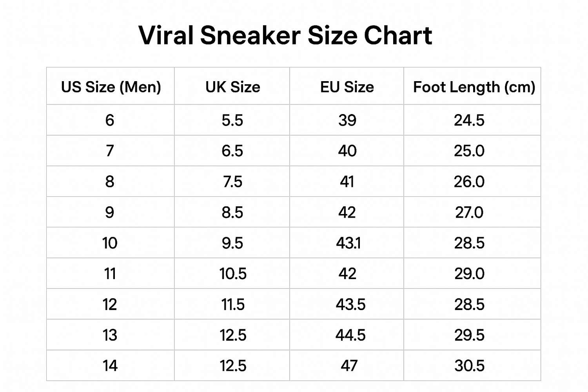The width and height of the screenshot is (588, 392).
Task: Click foot length 24.5 cell
Action: [469, 120]
